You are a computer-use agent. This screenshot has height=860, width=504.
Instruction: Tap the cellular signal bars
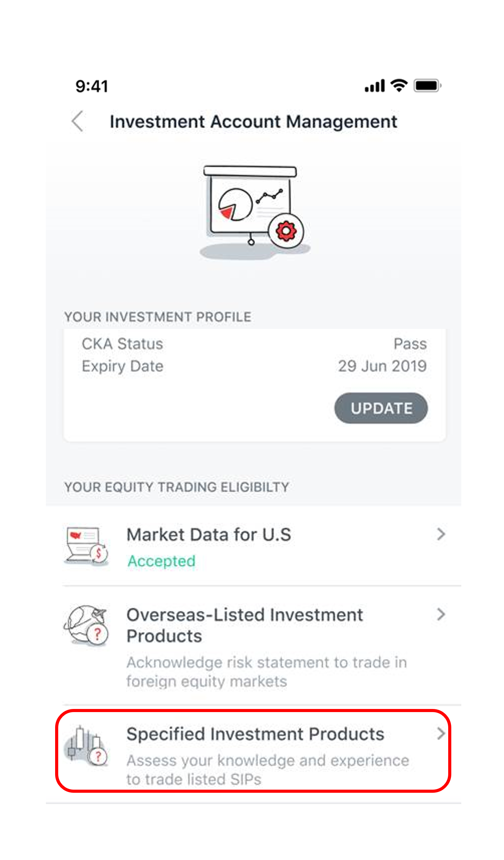click(375, 86)
